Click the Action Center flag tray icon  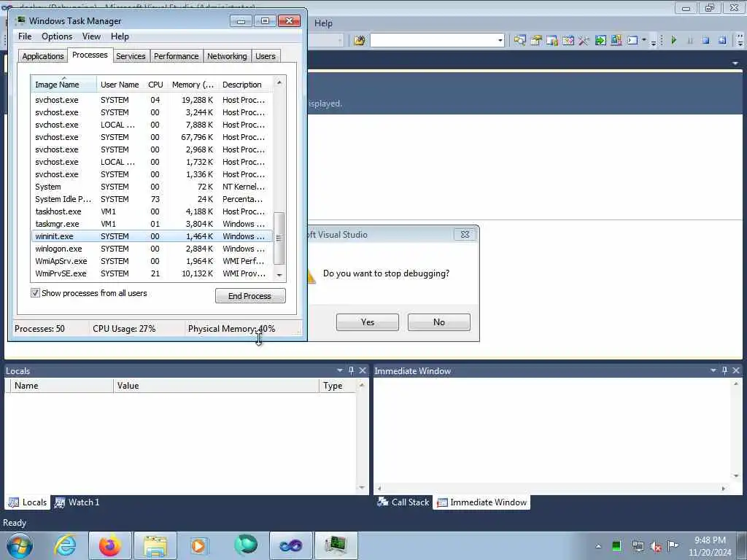pos(673,545)
